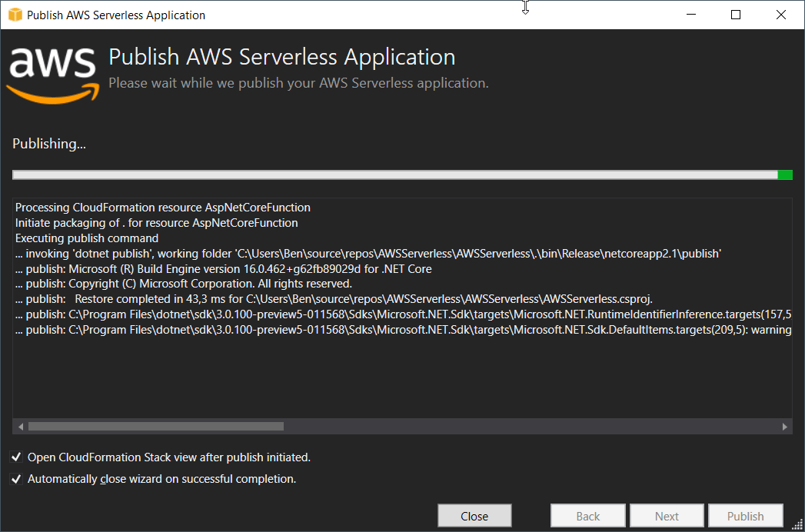Click the disabled Publish button
The width and height of the screenshot is (805, 532).
[745, 515]
